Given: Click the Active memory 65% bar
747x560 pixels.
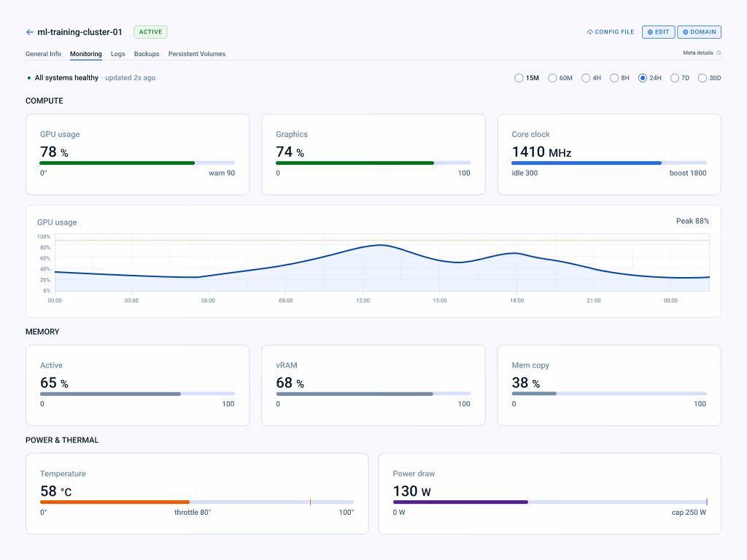Looking at the screenshot, I should pos(137,394).
